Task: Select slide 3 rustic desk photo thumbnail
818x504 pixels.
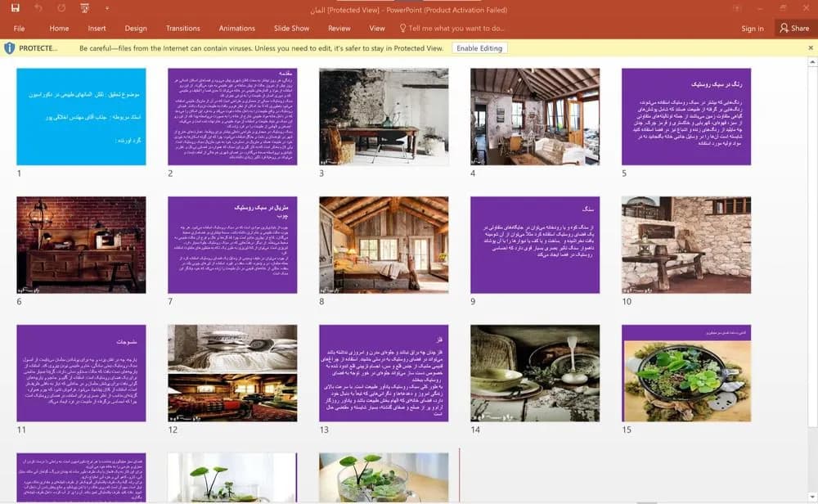Action: pyautogui.click(x=384, y=116)
